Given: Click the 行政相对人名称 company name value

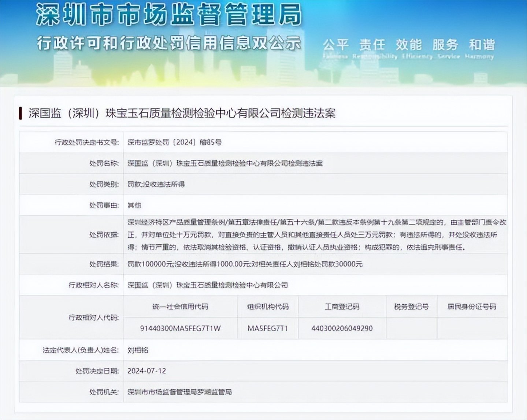Looking at the screenshot, I should click(x=207, y=285).
